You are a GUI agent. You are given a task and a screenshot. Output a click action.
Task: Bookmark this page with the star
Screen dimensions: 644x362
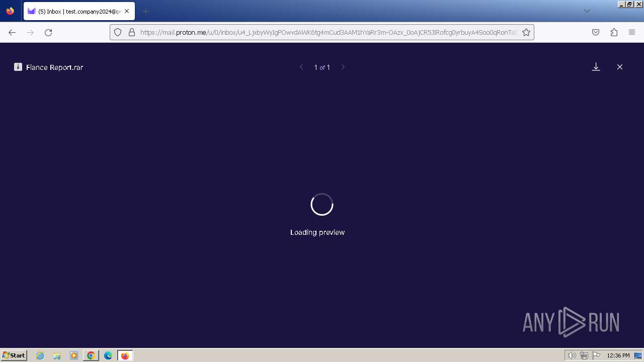[x=526, y=32]
